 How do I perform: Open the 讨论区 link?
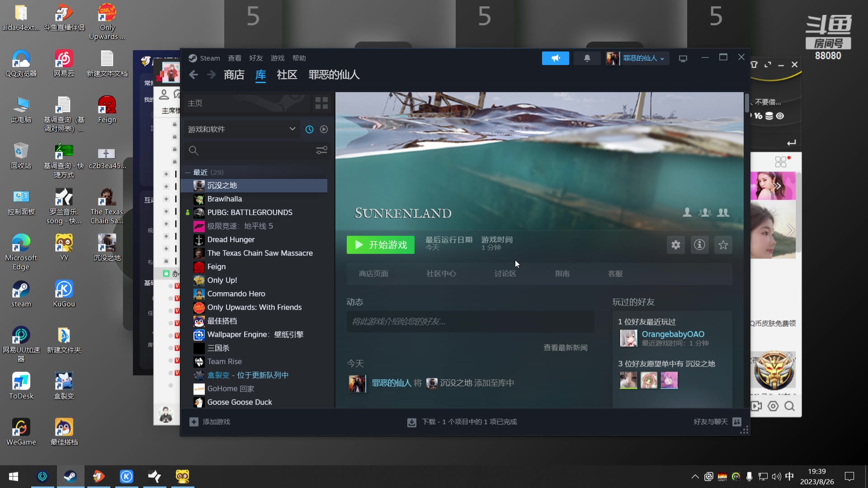tap(505, 274)
